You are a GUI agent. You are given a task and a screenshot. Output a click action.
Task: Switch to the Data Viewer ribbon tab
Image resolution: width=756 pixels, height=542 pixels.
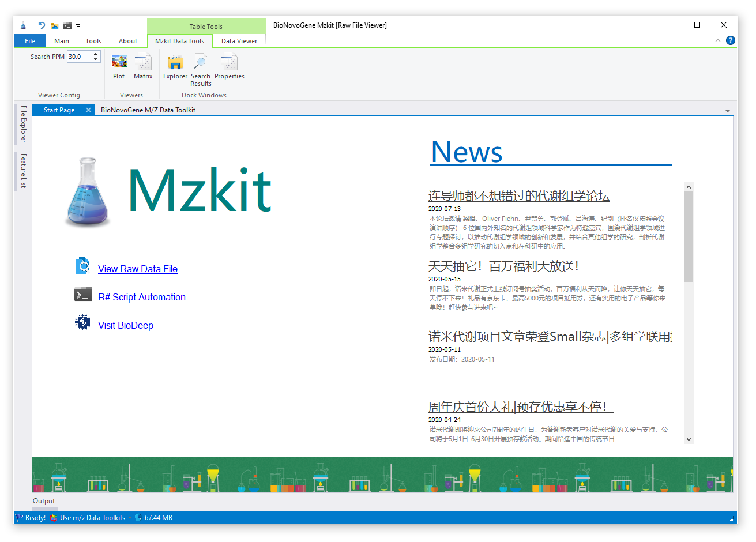tap(239, 41)
